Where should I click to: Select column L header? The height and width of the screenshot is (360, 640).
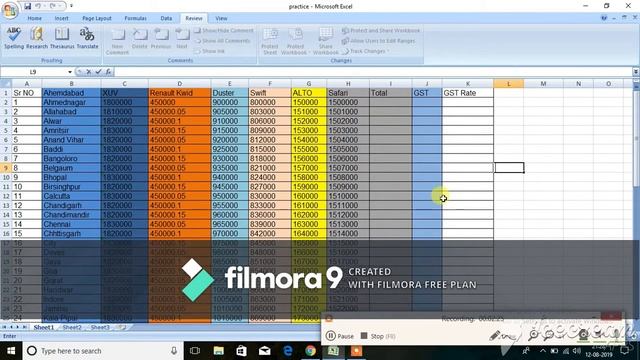pyautogui.click(x=509, y=84)
